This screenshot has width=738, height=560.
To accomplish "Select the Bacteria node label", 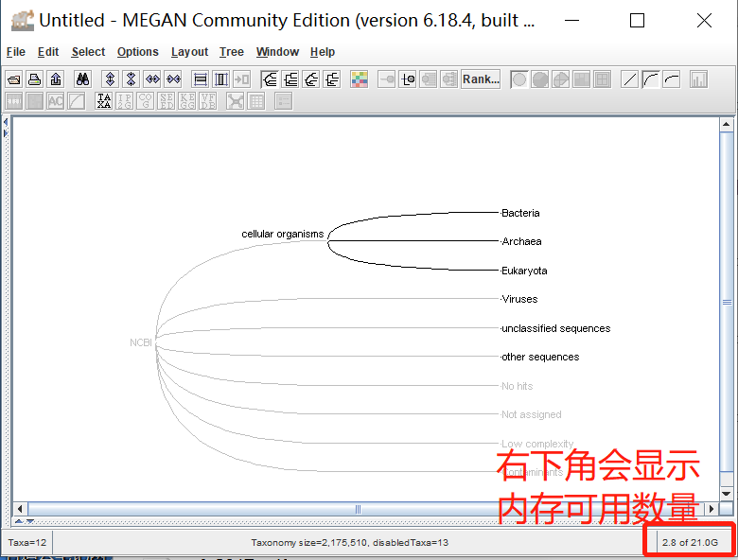I will pyautogui.click(x=520, y=213).
